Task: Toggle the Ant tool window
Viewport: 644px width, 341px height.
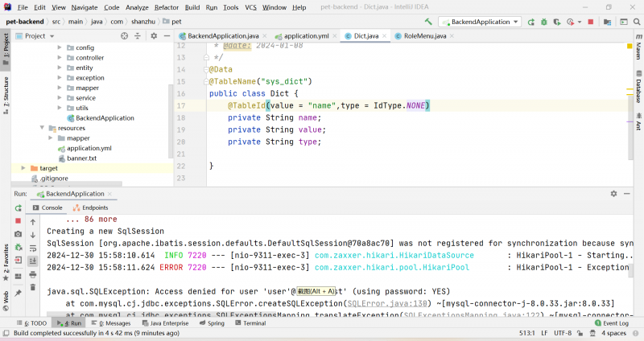Action: [x=638, y=122]
